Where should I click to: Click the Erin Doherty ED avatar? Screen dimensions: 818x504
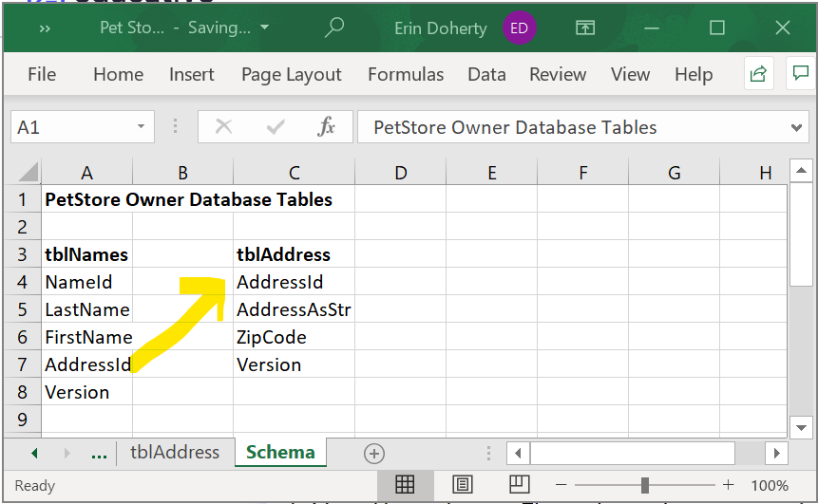click(x=519, y=28)
